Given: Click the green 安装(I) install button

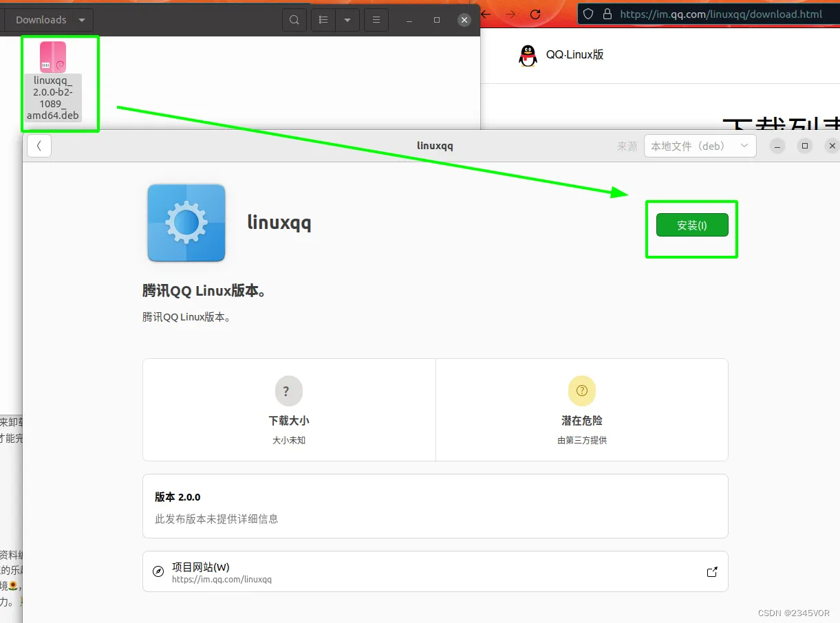Looking at the screenshot, I should (x=692, y=225).
